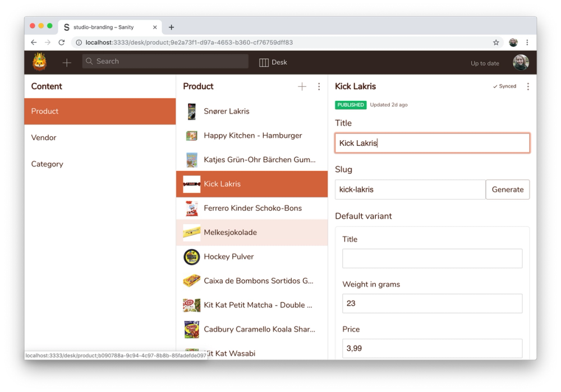The height and width of the screenshot is (392, 561).
Task: Click Updated 2d ago text
Action: 389,105
